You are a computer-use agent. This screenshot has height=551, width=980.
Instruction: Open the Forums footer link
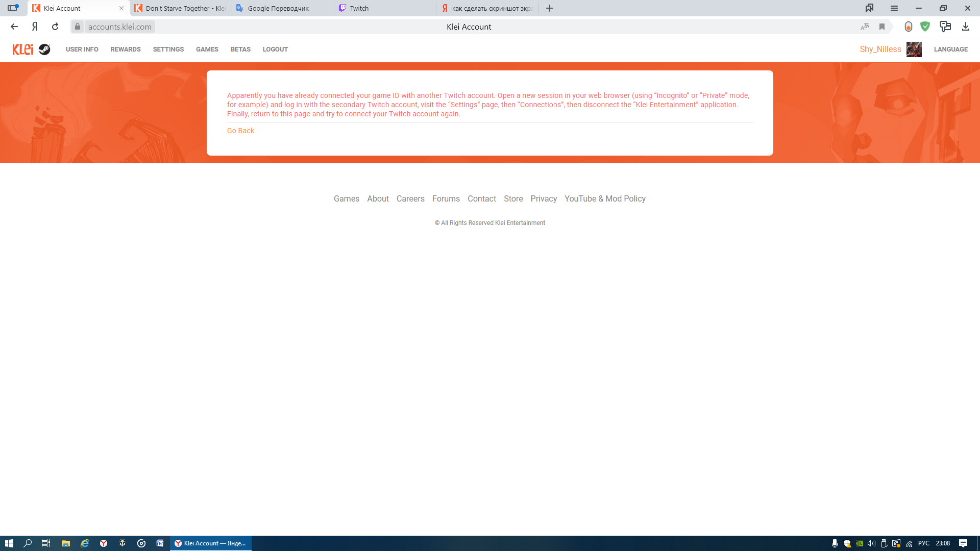446,198
